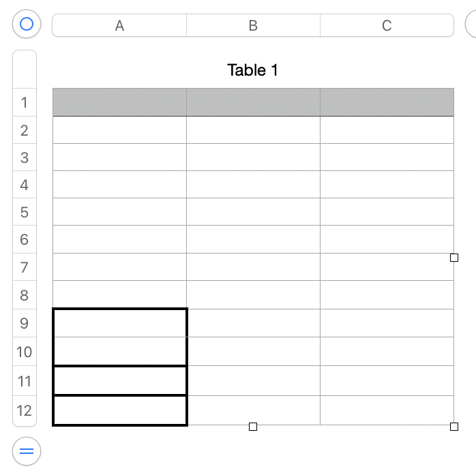Image resolution: width=476 pixels, height=473 pixels.
Task: Select gray header cell B1
Action: (253, 102)
